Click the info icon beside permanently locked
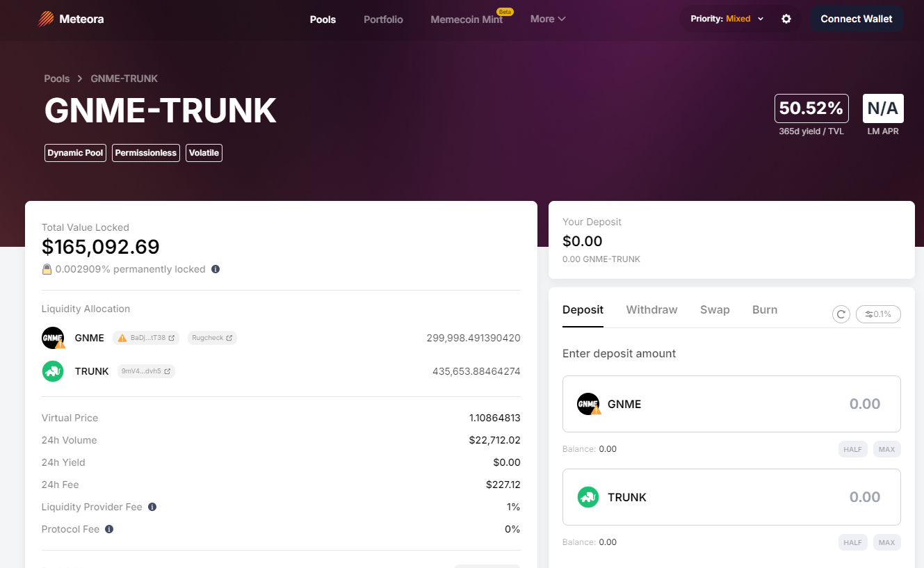 (x=216, y=269)
